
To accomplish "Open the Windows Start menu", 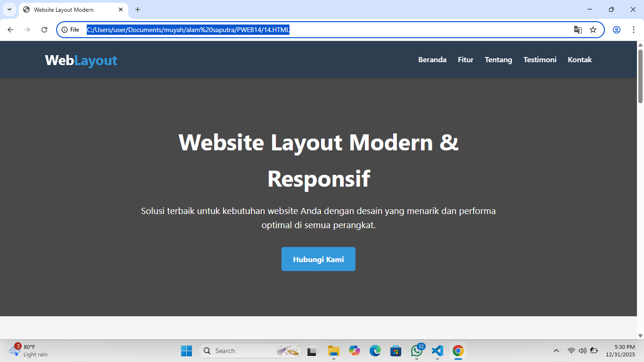I will [x=186, y=351].
